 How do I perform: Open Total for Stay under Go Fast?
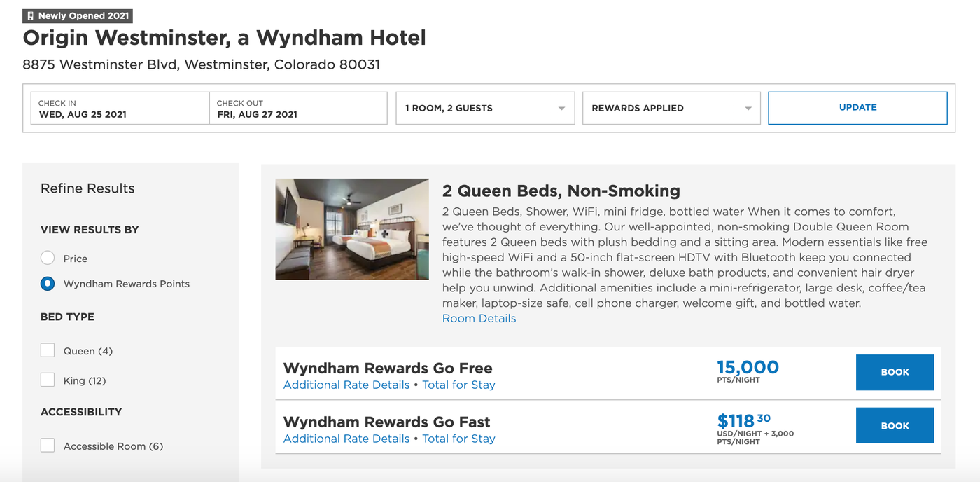click(x=458, y=438)
